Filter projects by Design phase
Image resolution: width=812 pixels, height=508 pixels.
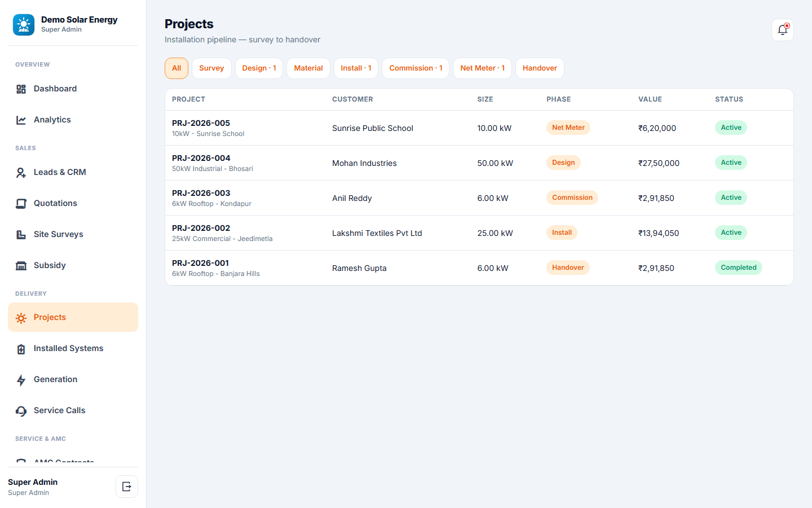tap(259, 68)
